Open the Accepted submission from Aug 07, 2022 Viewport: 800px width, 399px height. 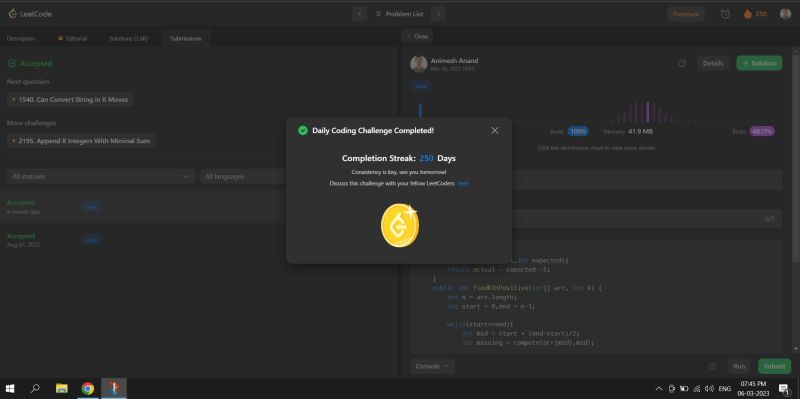[143, 240]
